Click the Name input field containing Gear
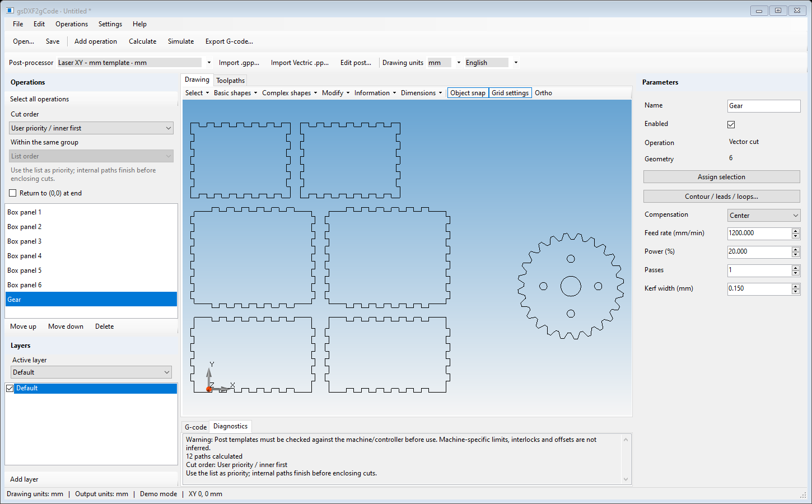 [x=764, y=106]
